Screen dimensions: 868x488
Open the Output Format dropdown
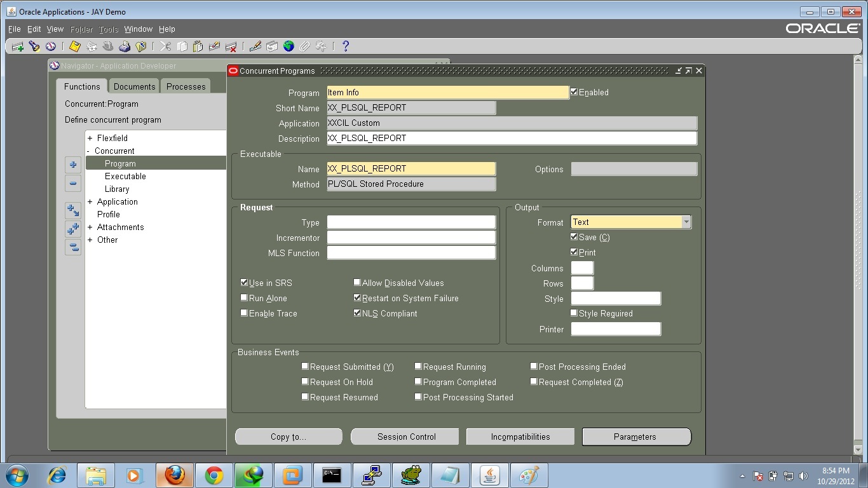tap(686, 222)
